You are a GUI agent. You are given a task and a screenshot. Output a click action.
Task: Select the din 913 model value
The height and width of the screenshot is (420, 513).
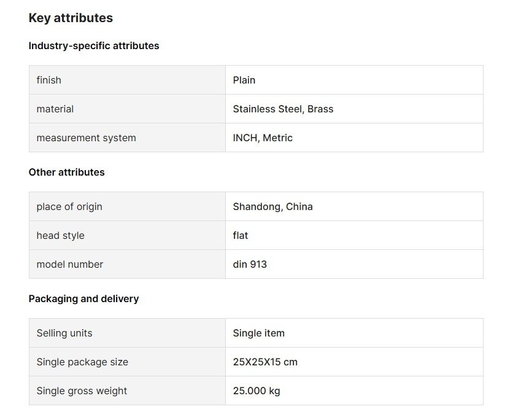250,265
